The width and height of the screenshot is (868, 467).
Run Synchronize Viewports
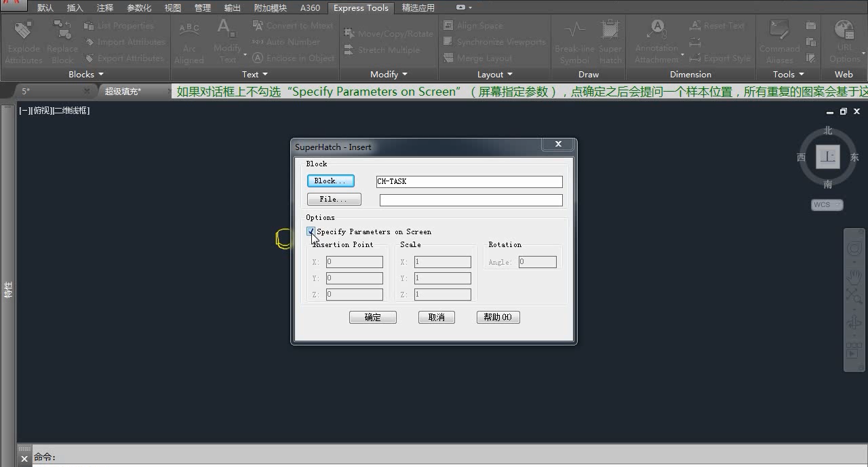pyautogui.click(x=494, y=42)
